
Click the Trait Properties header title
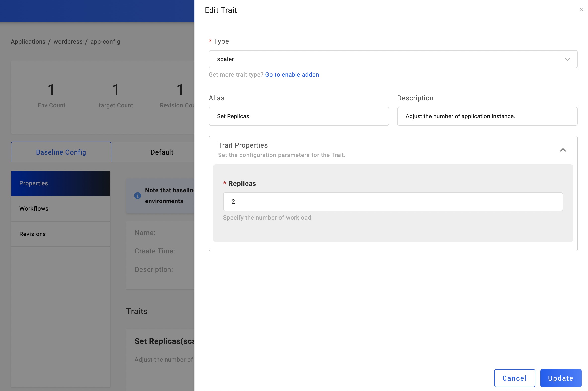243,145
